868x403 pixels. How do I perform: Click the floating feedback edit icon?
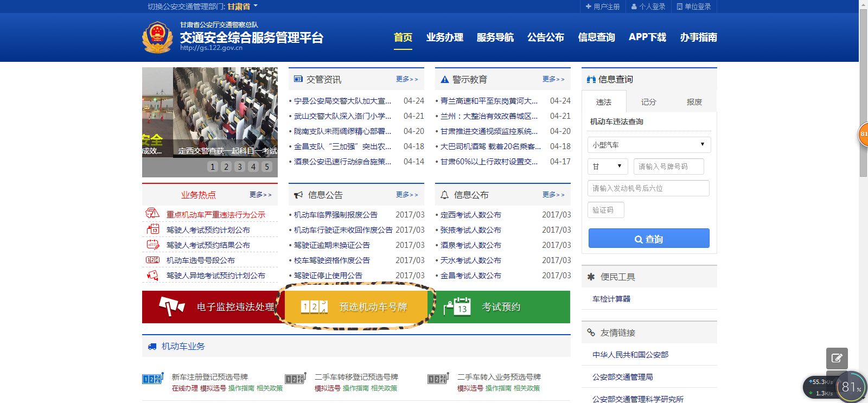pyautogui.click(x=837, y=358)
